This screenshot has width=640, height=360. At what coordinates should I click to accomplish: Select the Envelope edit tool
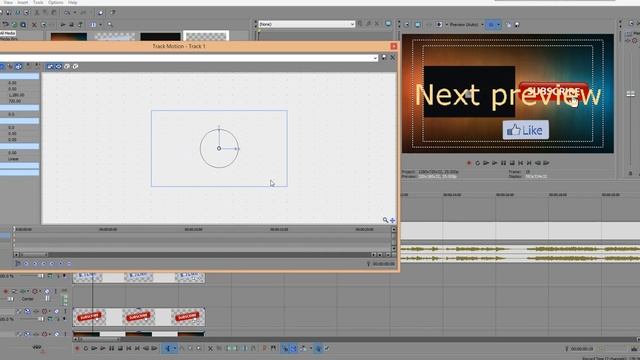point(182,349)
